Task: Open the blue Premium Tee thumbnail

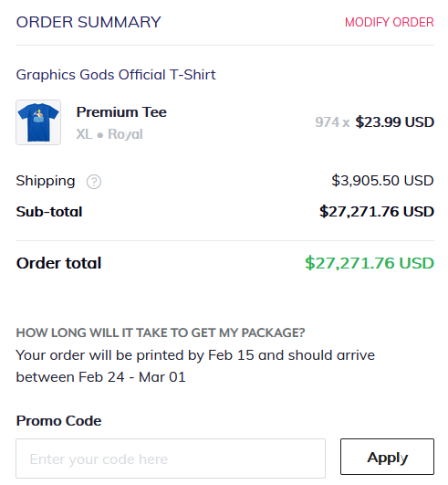Action: point(38,122)
